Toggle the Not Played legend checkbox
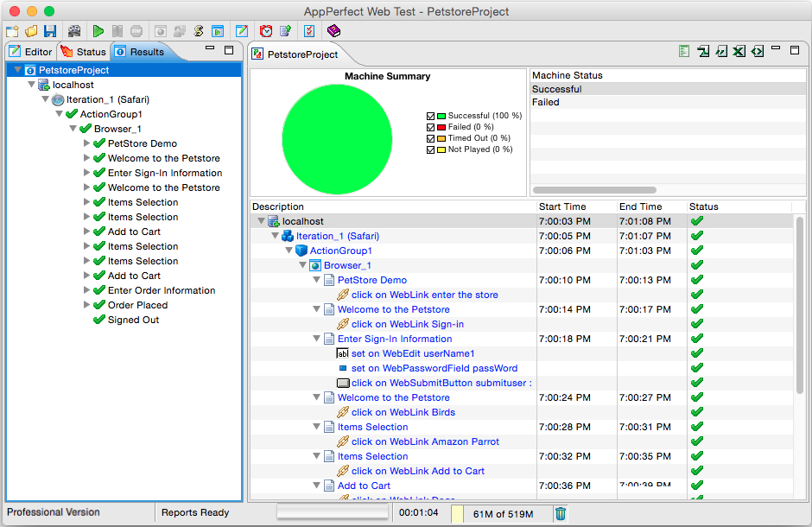 (430, 150)
